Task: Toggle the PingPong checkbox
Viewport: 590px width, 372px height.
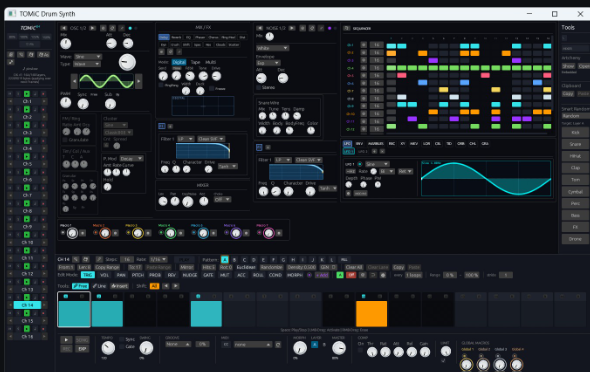Action: pyautogui.click(x=161, y=85)
